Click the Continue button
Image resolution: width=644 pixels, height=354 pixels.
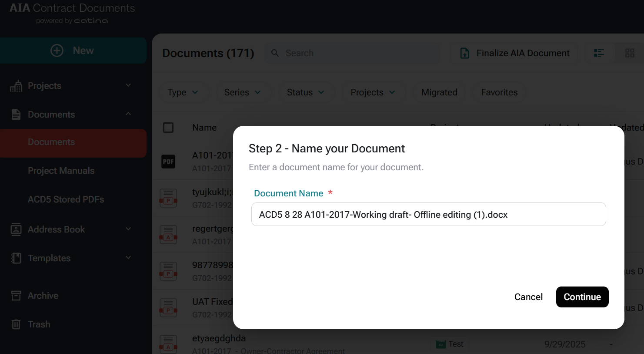582,297
